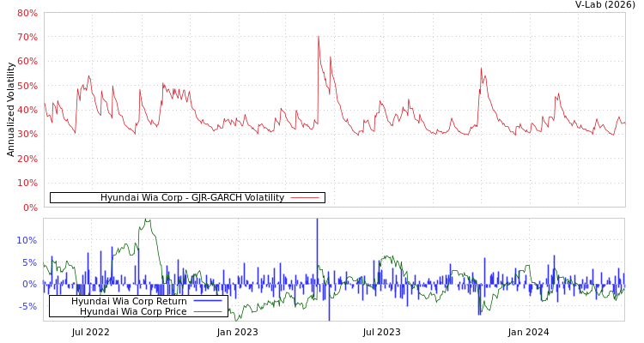644x343 pixels.
Task: Click the 20% y-axis tick label
Action: 27,159
